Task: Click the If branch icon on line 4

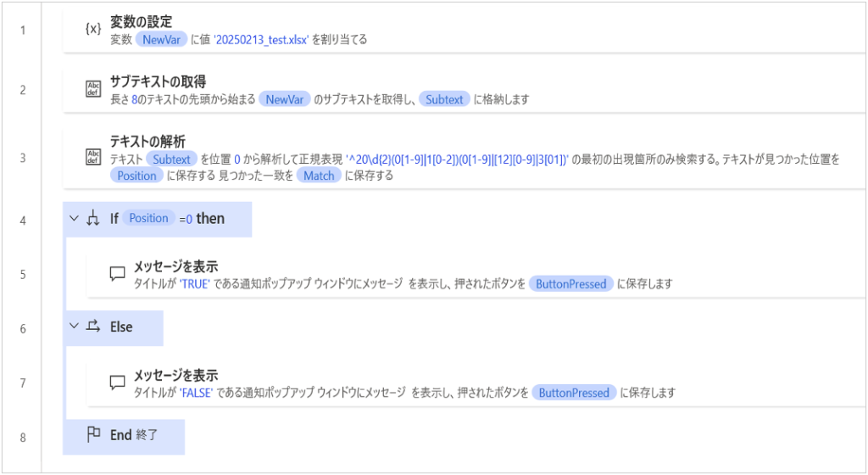Action: click(x=93, y=219)
